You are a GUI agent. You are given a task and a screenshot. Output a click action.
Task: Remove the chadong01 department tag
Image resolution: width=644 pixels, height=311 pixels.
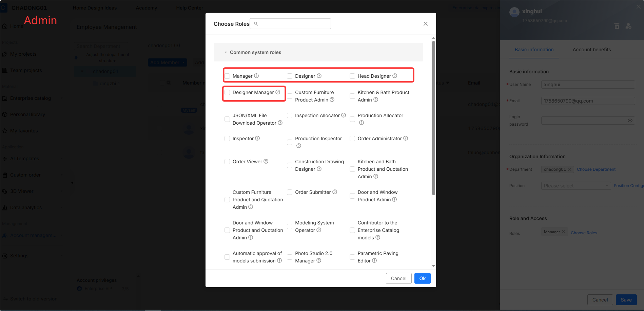570,169
